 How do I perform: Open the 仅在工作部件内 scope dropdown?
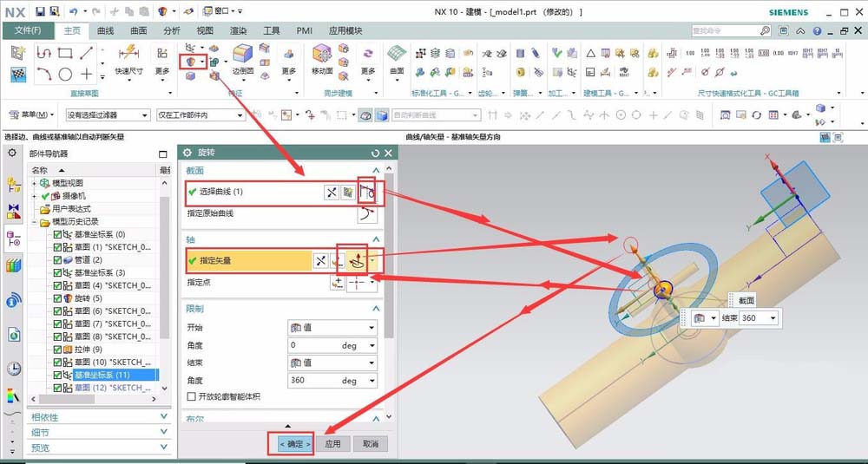[x=201, y=115]
